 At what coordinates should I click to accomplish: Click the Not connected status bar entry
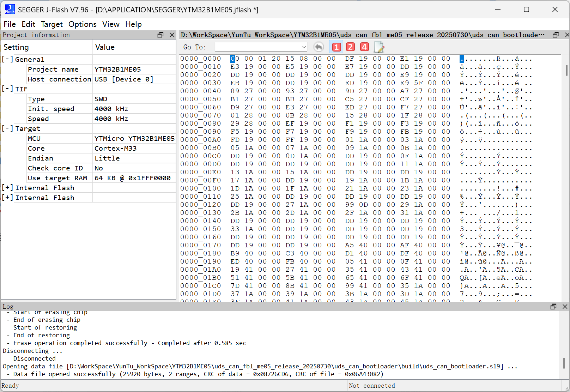[x=372, y=386]
